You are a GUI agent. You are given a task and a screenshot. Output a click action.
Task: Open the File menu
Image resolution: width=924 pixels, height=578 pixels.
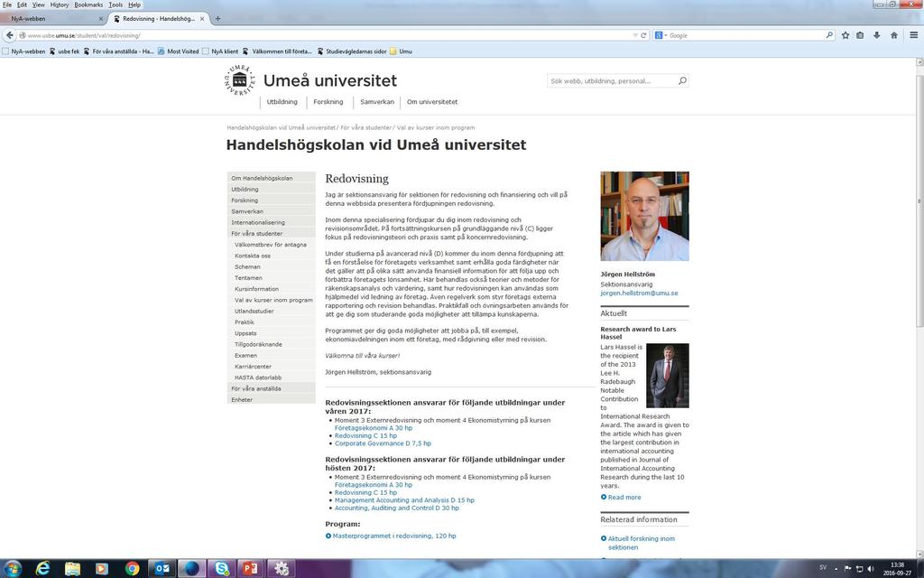tap(7, 5)
